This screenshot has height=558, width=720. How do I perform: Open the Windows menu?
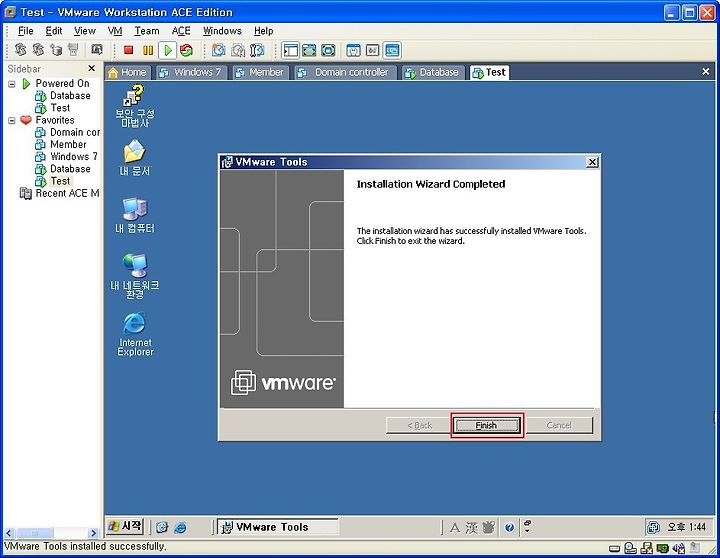[222, 31]
